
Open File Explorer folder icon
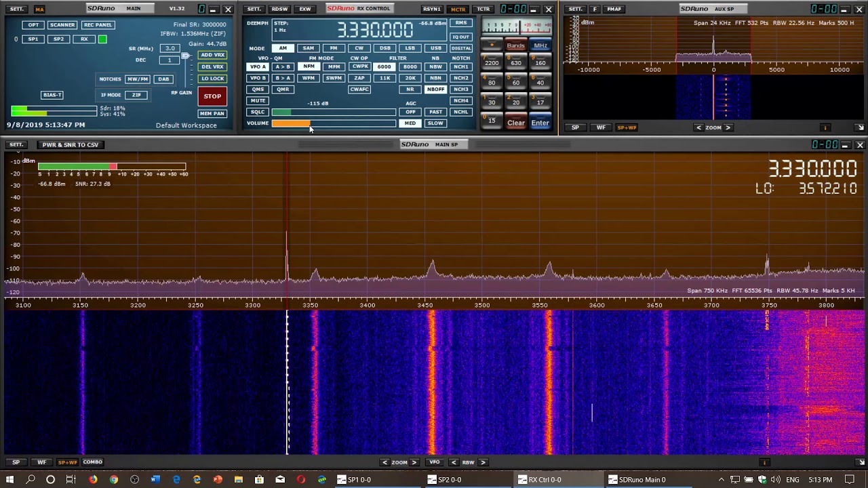pos(239,479)
